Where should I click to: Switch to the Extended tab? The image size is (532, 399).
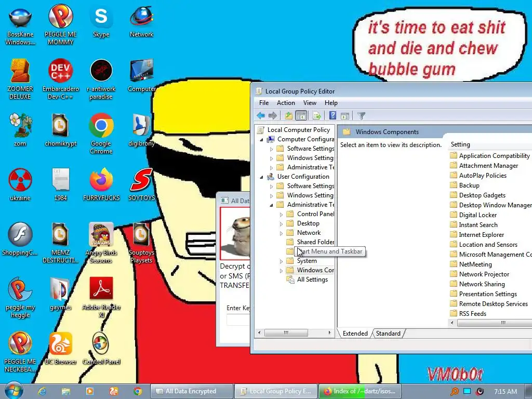click(x=355, y=334)
